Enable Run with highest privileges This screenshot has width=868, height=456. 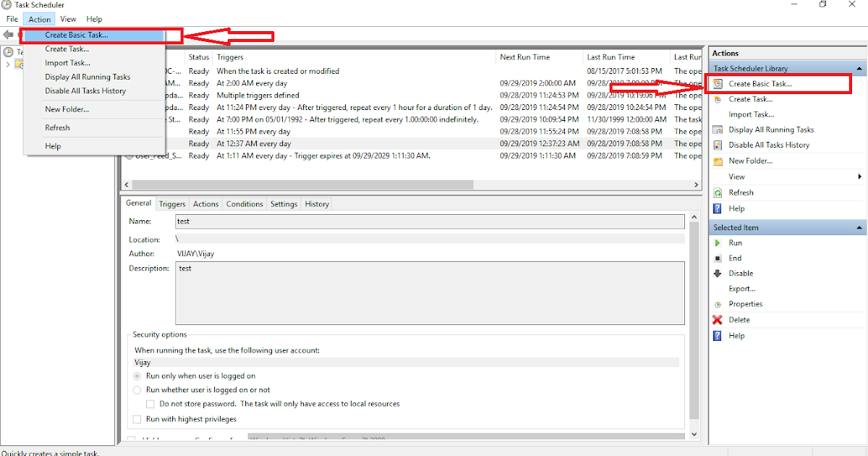point(137,418)
